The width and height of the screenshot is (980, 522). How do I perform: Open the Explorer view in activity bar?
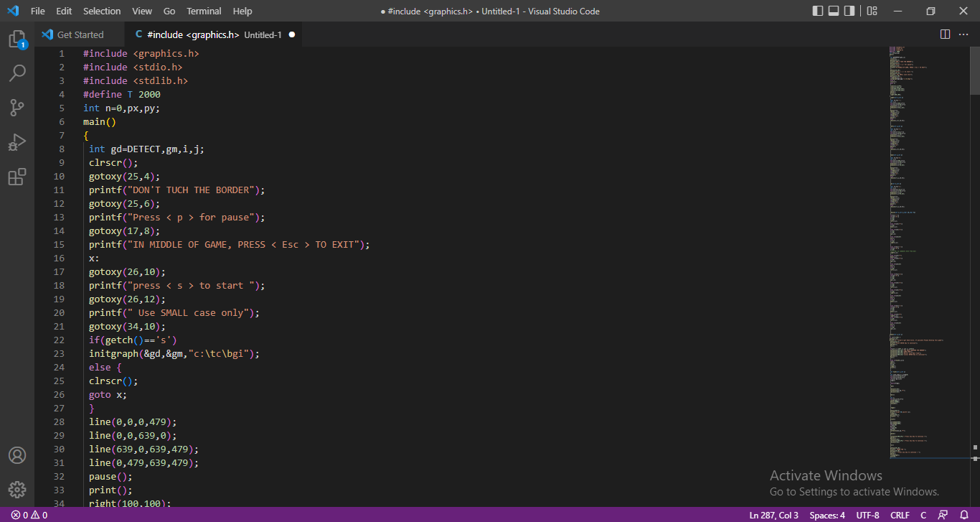point(17,39)
